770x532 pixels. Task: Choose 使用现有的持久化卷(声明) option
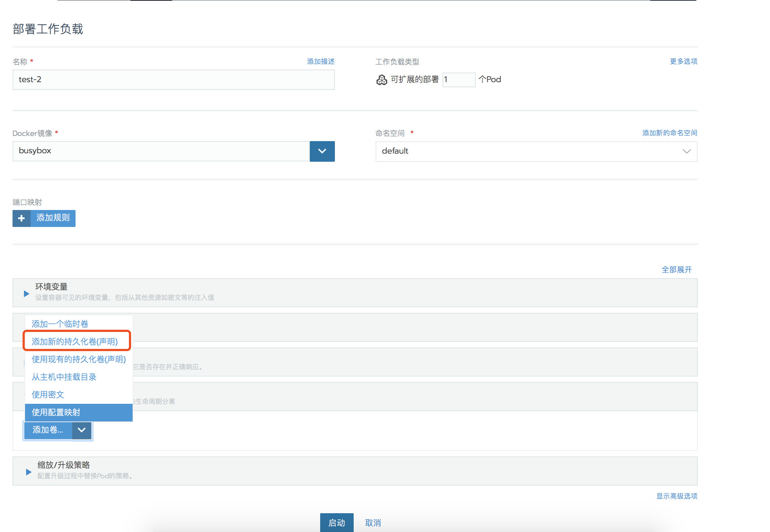click(x=78, y=359)
